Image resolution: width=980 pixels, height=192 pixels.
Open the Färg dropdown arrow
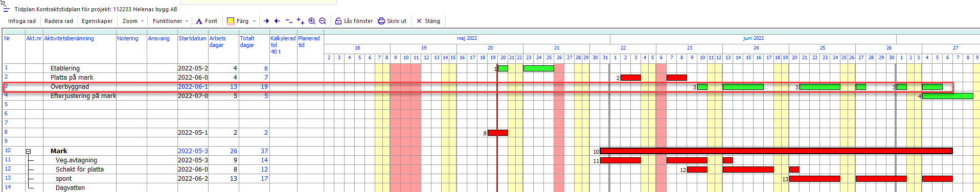click(254, 21)
